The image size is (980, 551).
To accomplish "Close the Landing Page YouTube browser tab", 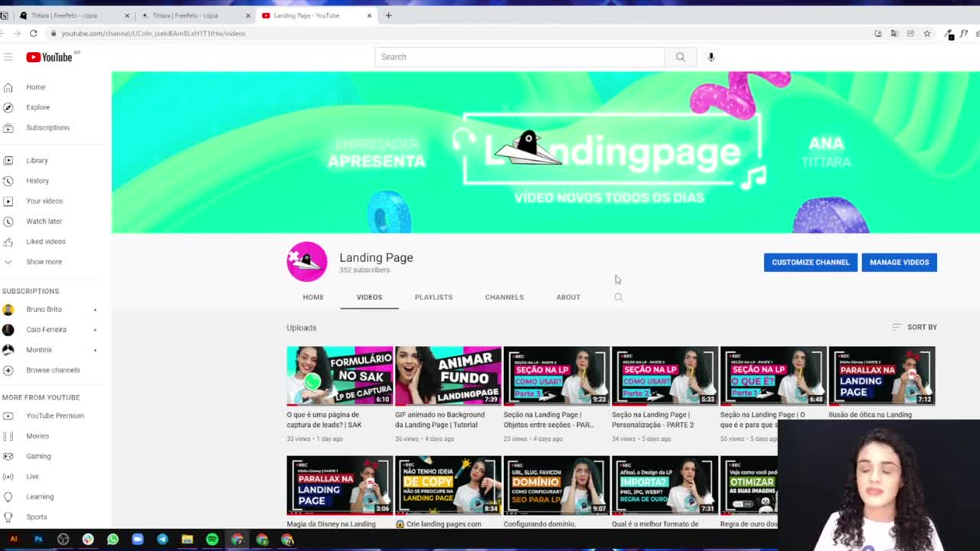I will (x=369, y=15).
